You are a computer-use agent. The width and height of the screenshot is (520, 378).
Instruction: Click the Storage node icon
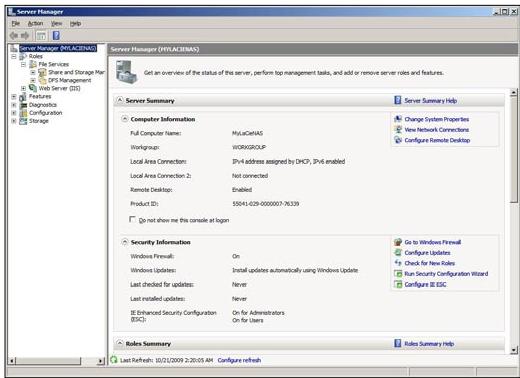23,121
